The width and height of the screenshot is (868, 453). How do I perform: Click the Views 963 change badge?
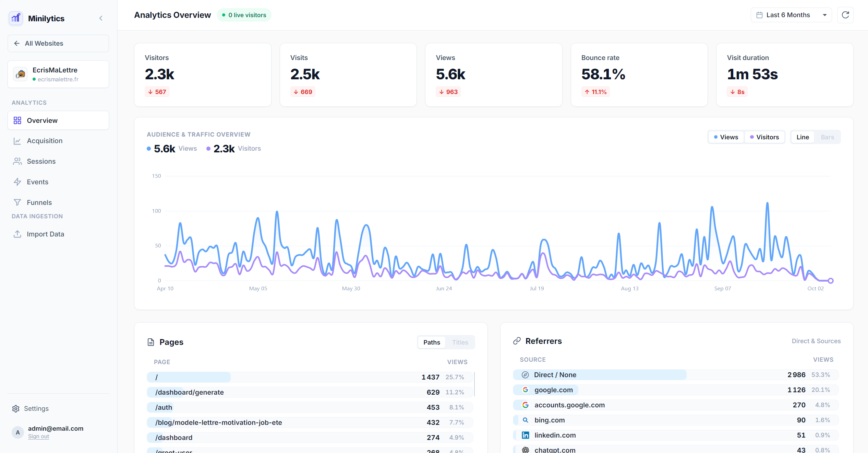[448, 92]
